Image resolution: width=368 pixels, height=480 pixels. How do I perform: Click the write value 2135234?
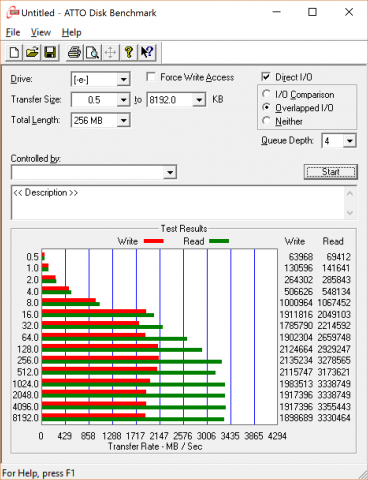(296, 360)
